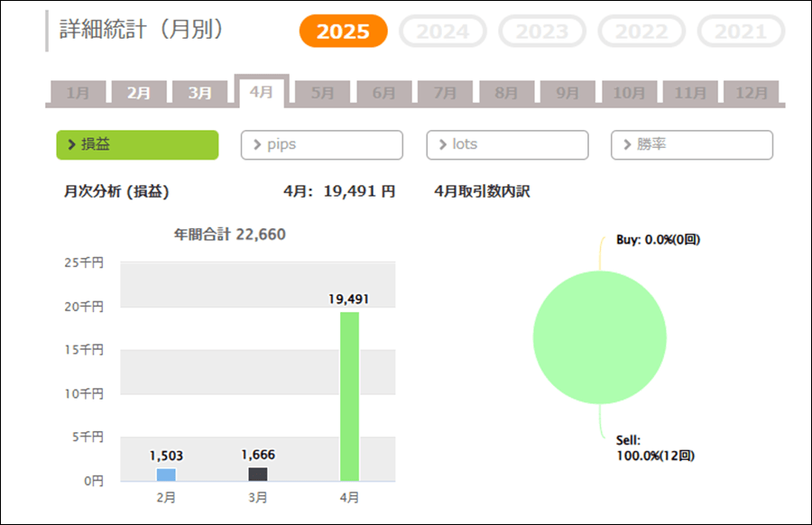Open the 1月 month tab

coord(78,92)
